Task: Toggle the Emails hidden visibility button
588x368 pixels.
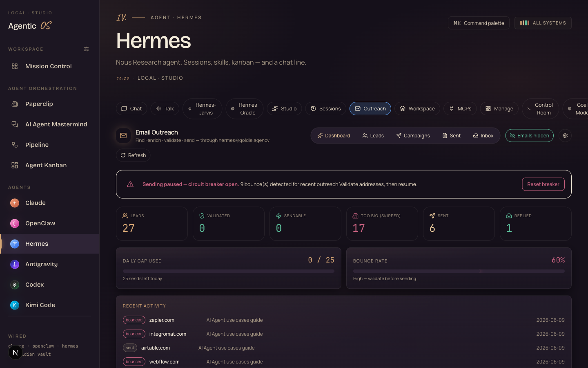Action: pyautogui.click(x=529, y=136)
